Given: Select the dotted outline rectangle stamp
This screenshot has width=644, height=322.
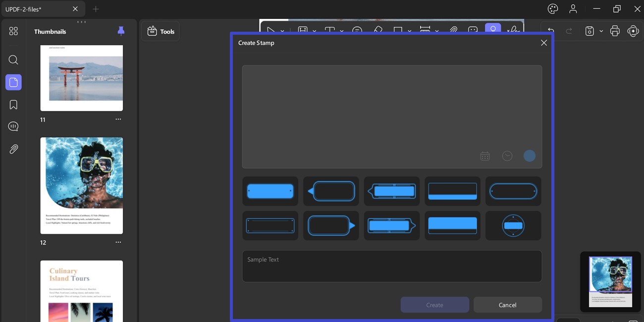Looking at the screenshot, I should [x=270, y=226].
